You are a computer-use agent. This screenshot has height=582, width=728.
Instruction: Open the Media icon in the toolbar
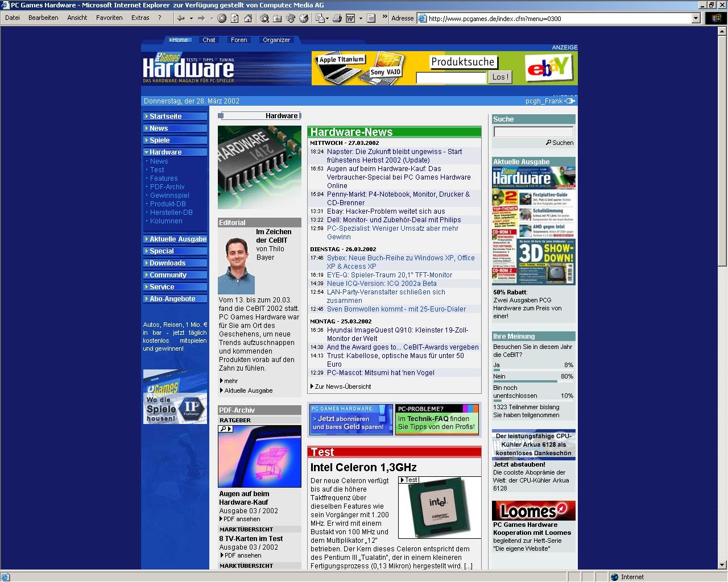pyautogui.click(x=291, y=18)
